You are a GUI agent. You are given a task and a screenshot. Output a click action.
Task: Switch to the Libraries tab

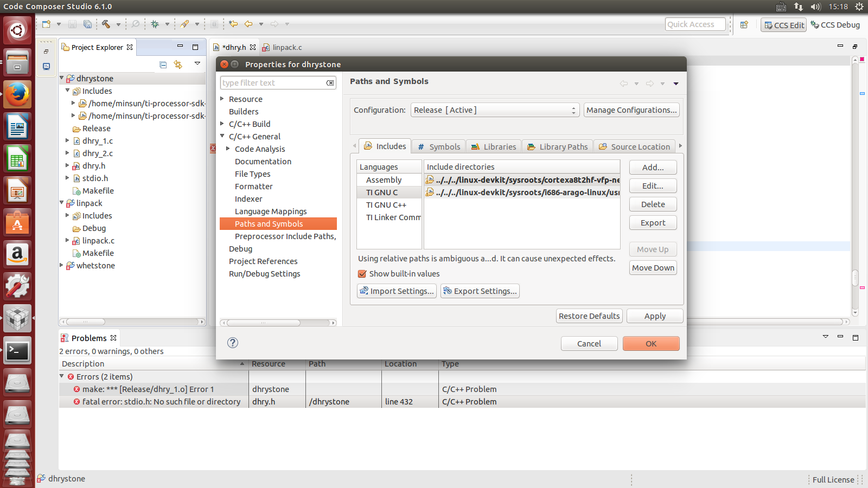pos(494,147)
